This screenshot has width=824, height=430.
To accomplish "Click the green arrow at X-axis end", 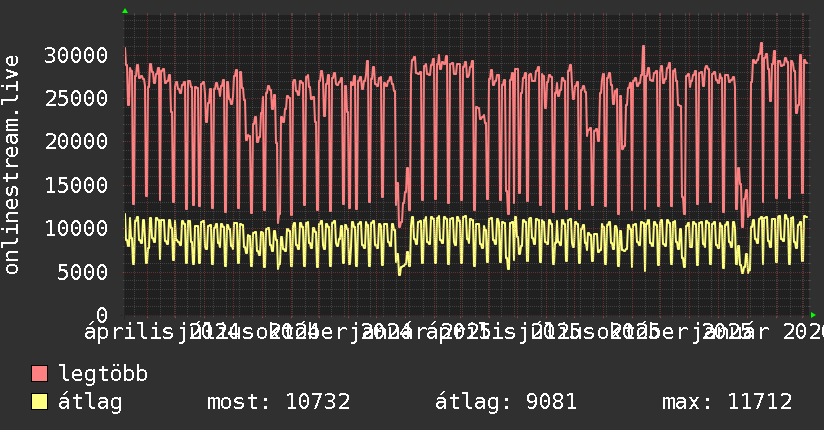I will click(x=810, y=314).
